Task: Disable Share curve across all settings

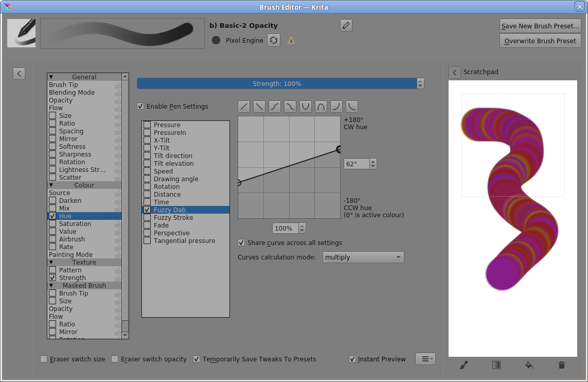Action: (241, 242)
